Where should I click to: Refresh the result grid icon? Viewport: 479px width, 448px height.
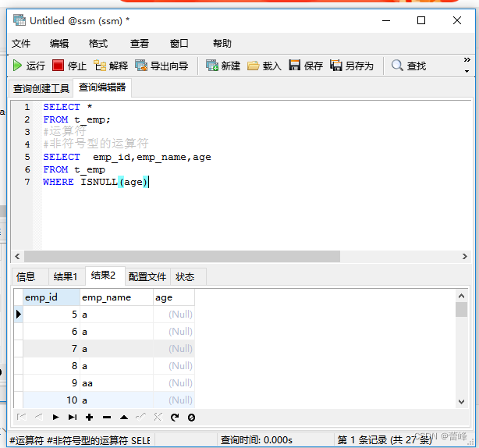(175, 417)
